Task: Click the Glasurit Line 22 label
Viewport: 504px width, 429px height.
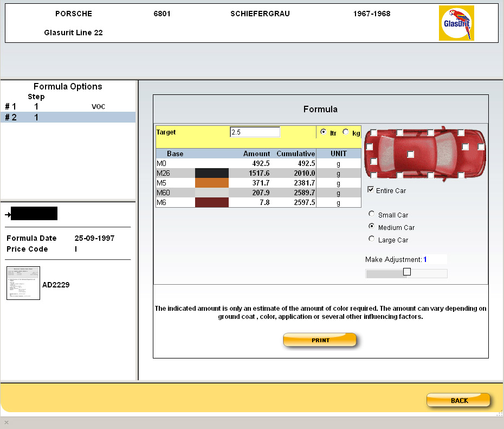Action: (73, 33)
